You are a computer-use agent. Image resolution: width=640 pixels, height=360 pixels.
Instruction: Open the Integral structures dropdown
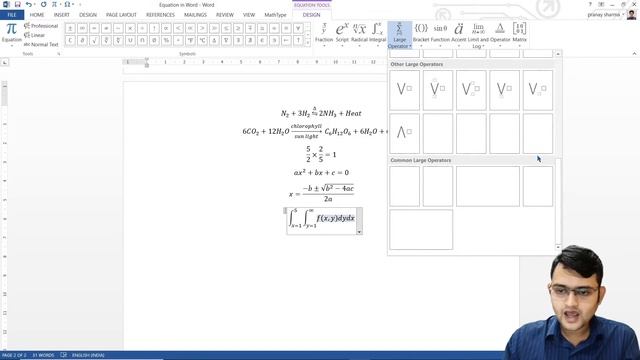pyautogui.click(x=378, y=34)
